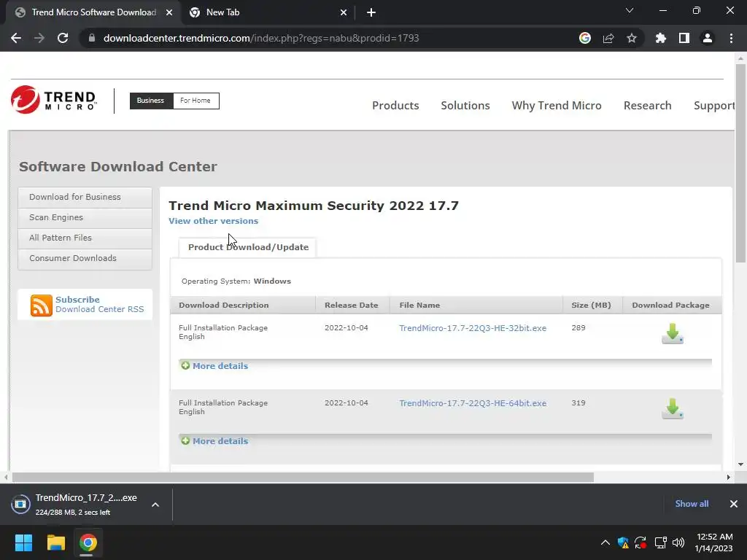The width and height of the screenshot is (747, 560).
Task: Click the scroll right arrow of horizontal scrollbar
Action: [728, 477]
